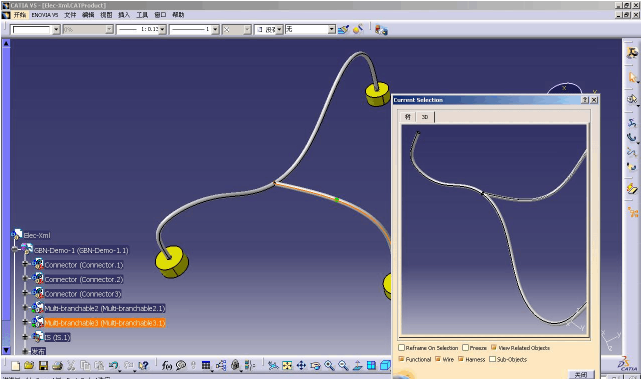Expand Multi-branchable2 tree node
Image resolution: width=641 pixels, height=379 pixels.
click(25, 307)
